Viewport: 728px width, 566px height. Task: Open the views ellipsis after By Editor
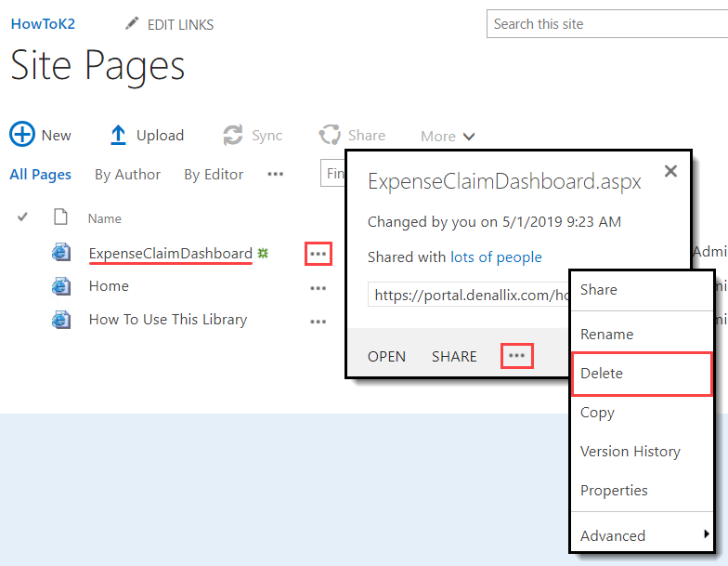275,175
